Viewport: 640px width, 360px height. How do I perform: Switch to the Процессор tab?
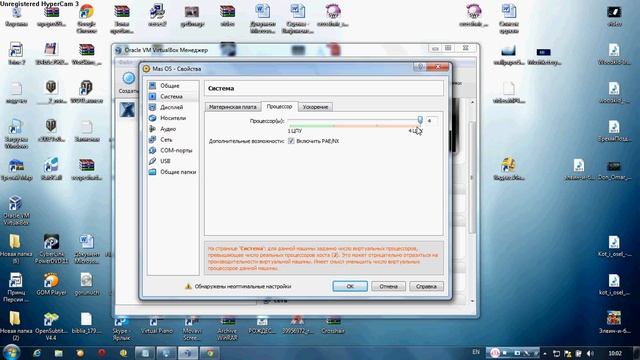280,106
